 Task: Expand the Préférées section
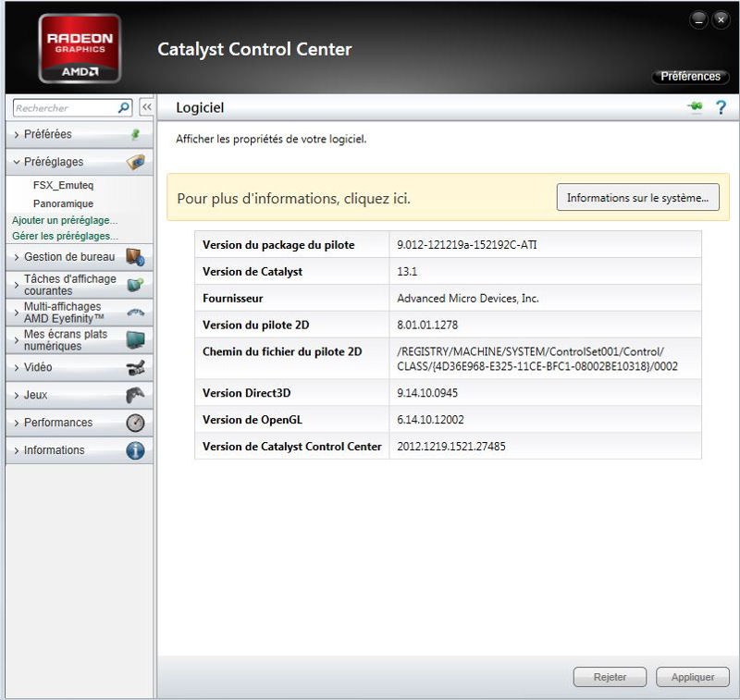click(17, 135)
